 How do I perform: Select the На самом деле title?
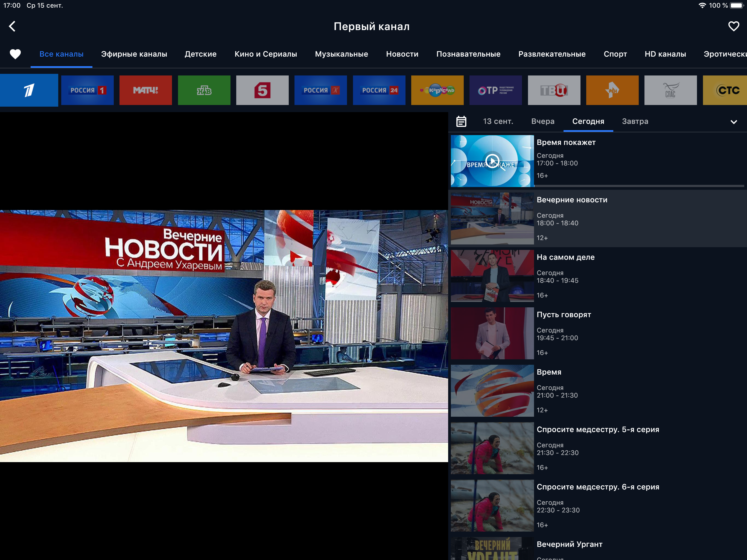(x=566, y=257)
